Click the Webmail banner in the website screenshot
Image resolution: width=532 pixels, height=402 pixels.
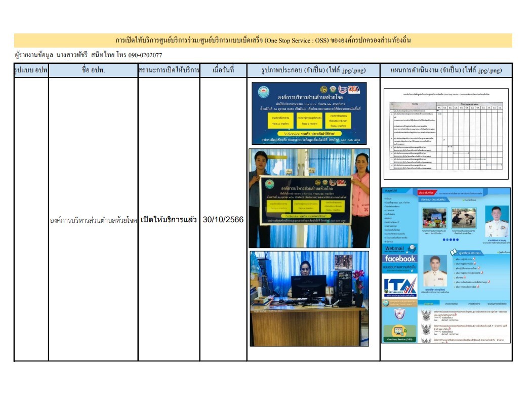click(x=399, y=249)
